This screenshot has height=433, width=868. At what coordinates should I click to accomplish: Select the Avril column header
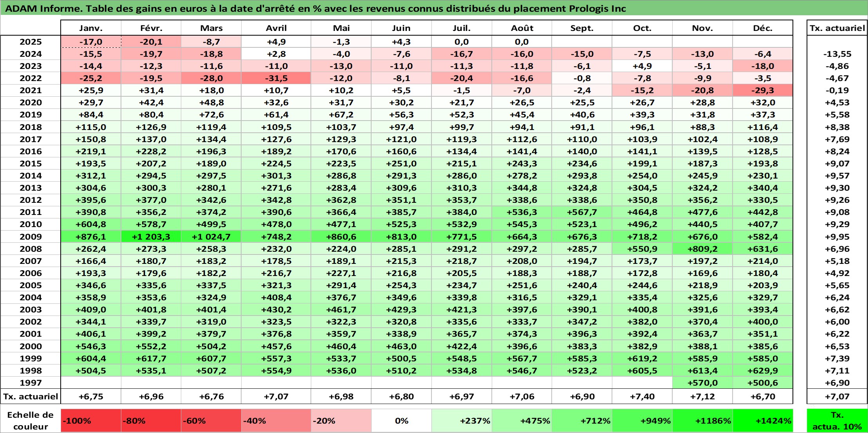point(276,28)
